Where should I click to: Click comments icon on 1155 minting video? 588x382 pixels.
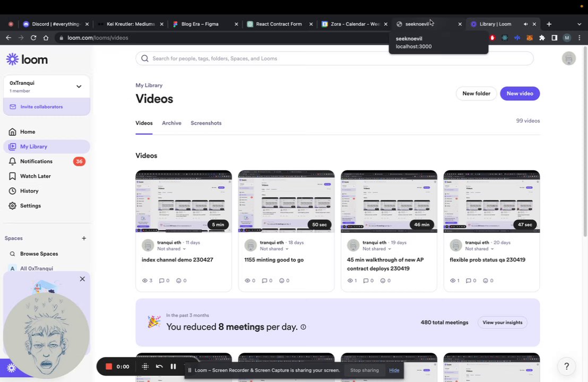[264, 281]
